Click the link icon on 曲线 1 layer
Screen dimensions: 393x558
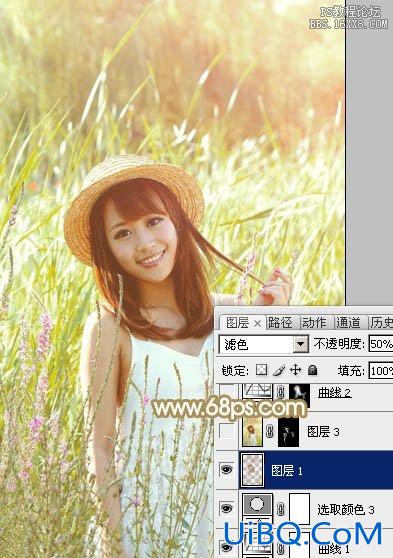(x=281, y=547)
